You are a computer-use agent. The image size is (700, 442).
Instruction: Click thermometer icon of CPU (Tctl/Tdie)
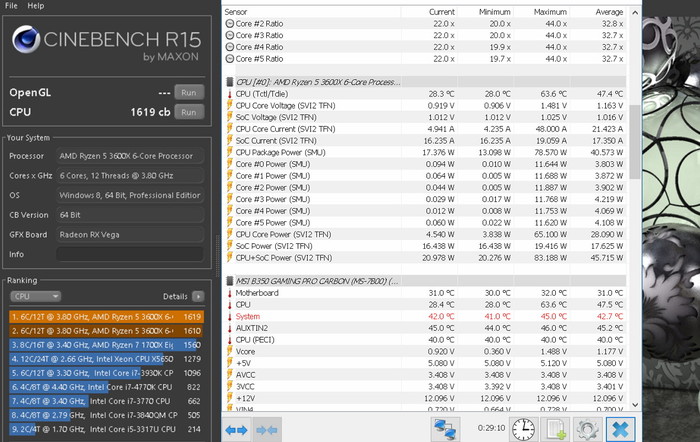229,94
